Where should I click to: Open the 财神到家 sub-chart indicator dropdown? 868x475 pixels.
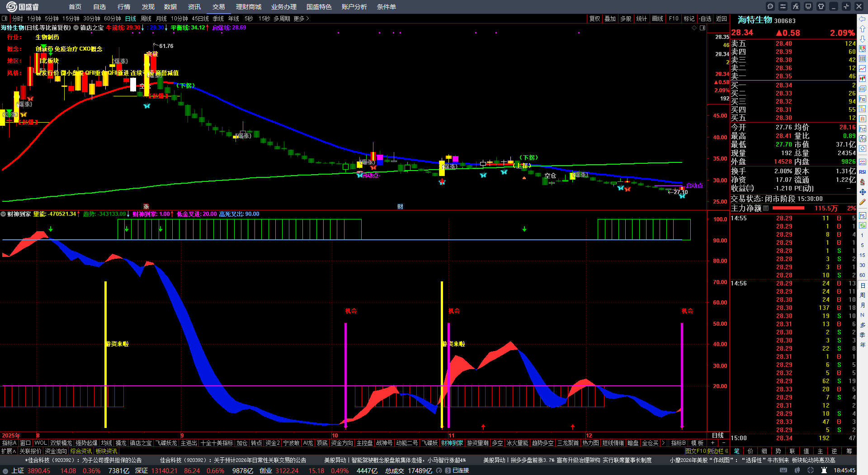coord(3,214)
